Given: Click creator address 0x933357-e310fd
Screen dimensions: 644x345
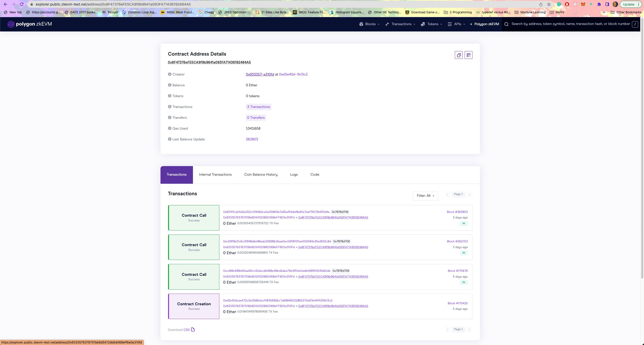Looking at the screenshot, I should pos(260,74).
